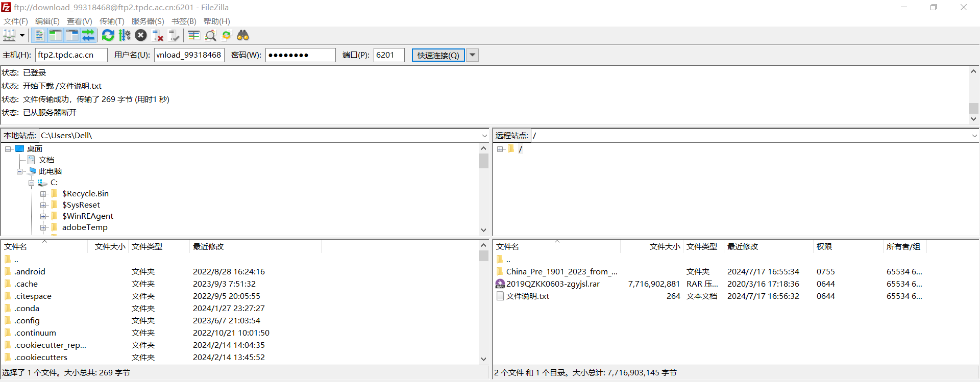Toggle synchronized browsing icon
This screenshot has width=980, height=382.
coord(227,35)
